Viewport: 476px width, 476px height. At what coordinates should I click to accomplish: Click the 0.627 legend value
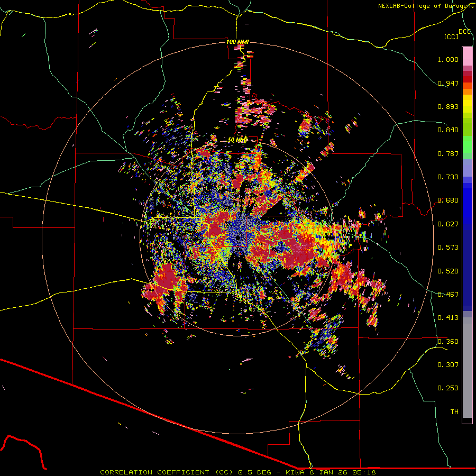click(448, 224)
